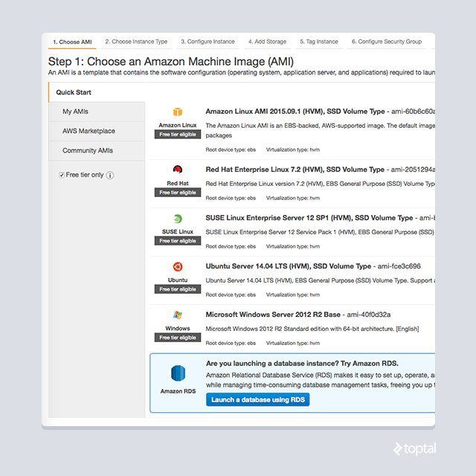Viewport: 476px width, 476px height.
Task: Click the Red Hat label under icon
Action: click(178, 184)
